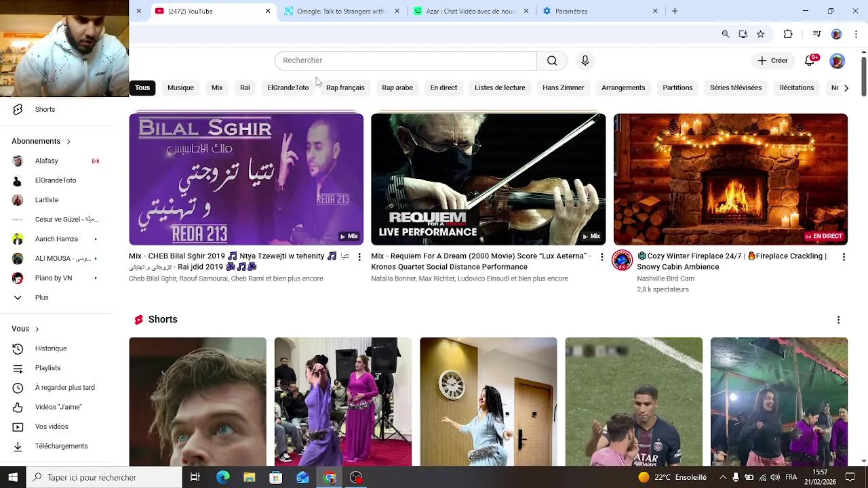Select the Partitions filter chip
Viewport: 868px width, 488px height.
point(677,87)
